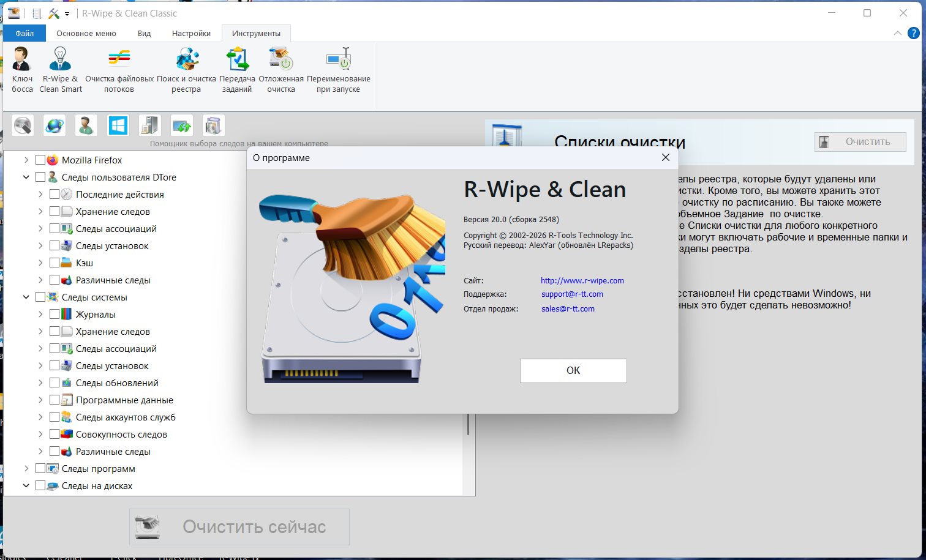Click the task transfer icon
The image size is (926, 560).
click(x=237, y=70)
